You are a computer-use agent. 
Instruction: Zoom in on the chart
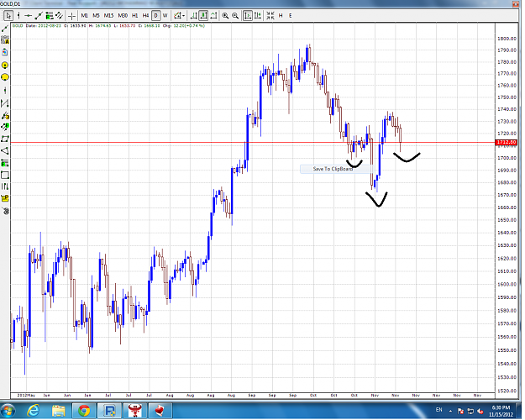point(225,16)
